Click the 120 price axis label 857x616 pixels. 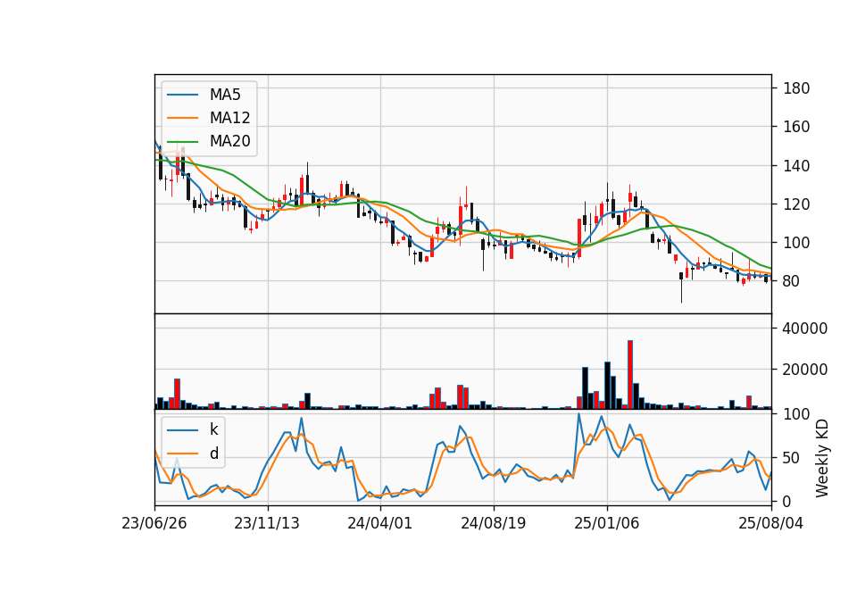coord(796,204)
